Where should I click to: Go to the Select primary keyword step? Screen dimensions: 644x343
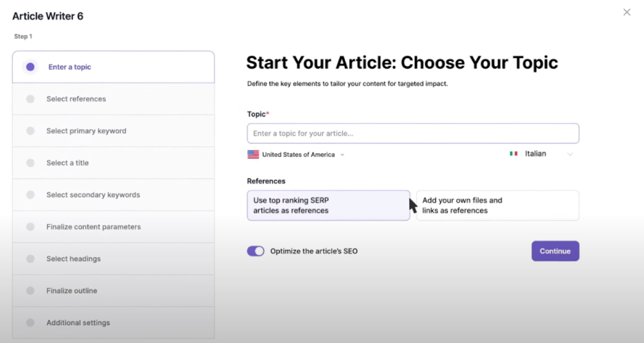[113, 131]
